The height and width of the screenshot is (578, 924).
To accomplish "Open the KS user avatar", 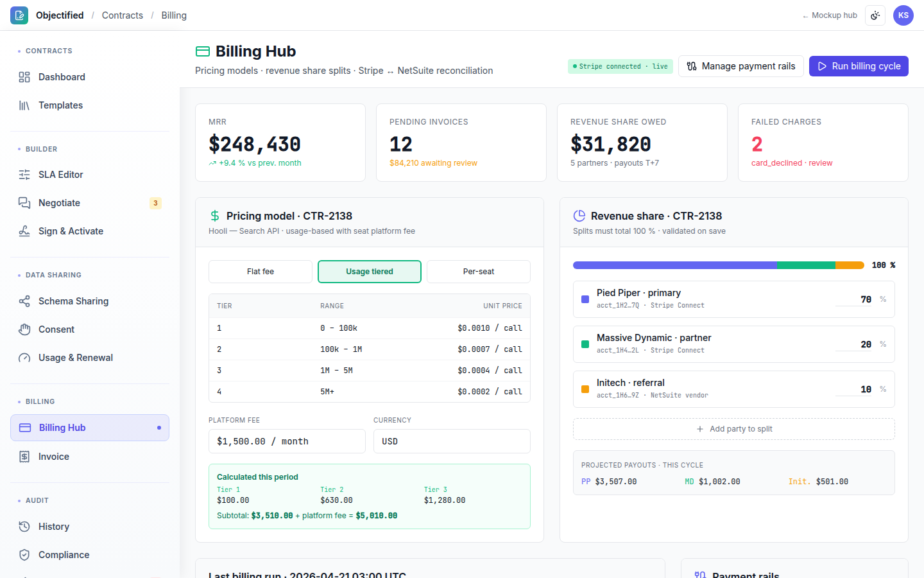I will click(903, 15).
